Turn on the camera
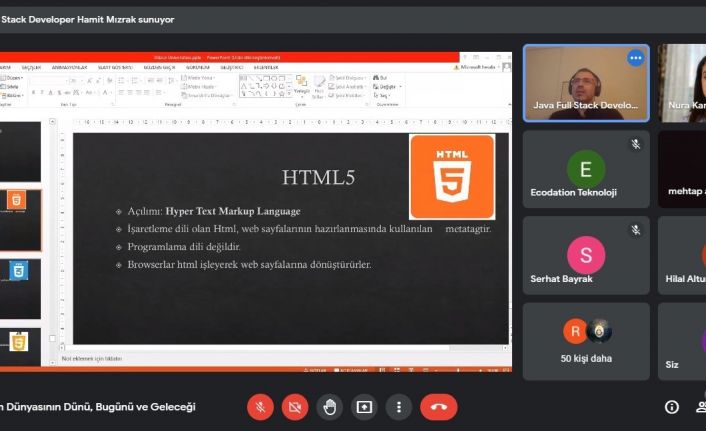 pos(294,407)
